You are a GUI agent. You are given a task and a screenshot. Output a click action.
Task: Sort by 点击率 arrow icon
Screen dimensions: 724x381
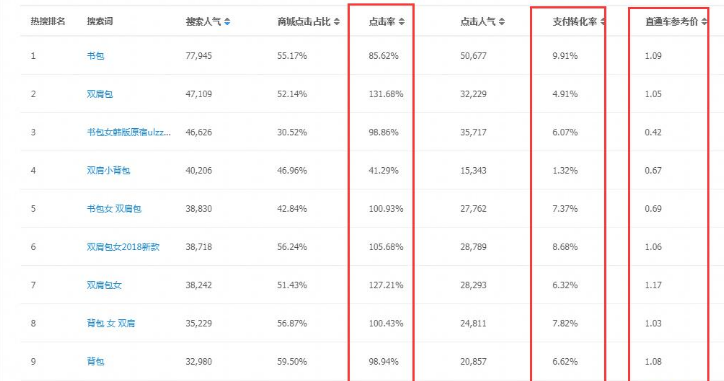click(402, 22)
